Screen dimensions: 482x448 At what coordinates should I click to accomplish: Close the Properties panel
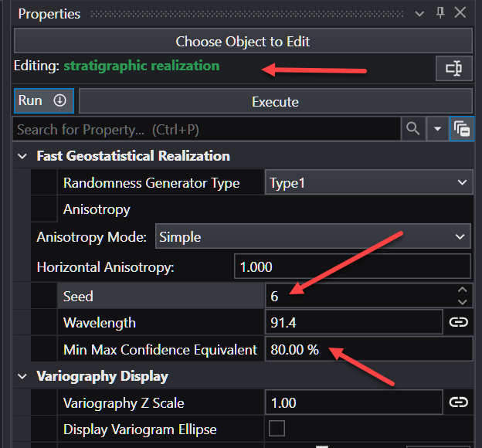pos(460,13)
